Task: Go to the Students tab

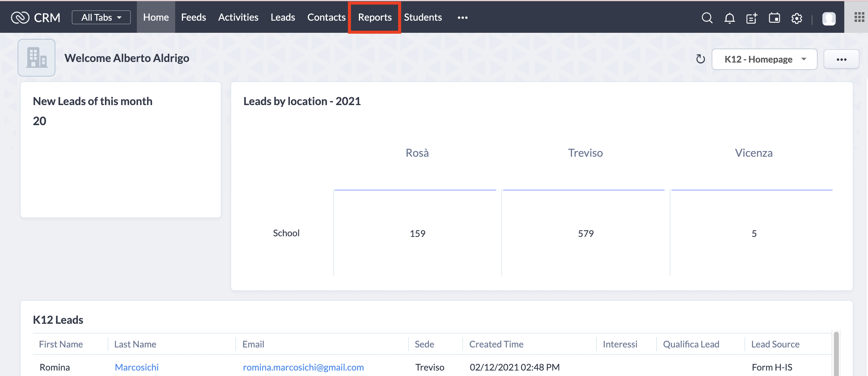Action: pos(422,18)
